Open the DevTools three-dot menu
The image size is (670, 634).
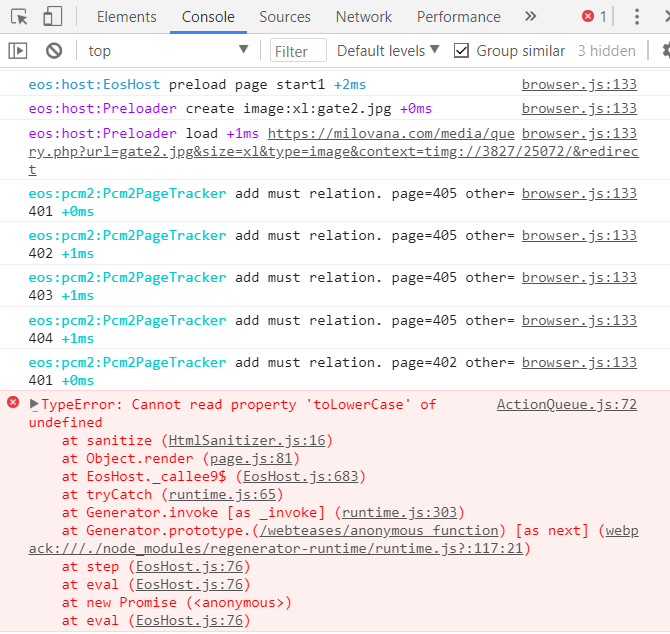tap(637, 17)
